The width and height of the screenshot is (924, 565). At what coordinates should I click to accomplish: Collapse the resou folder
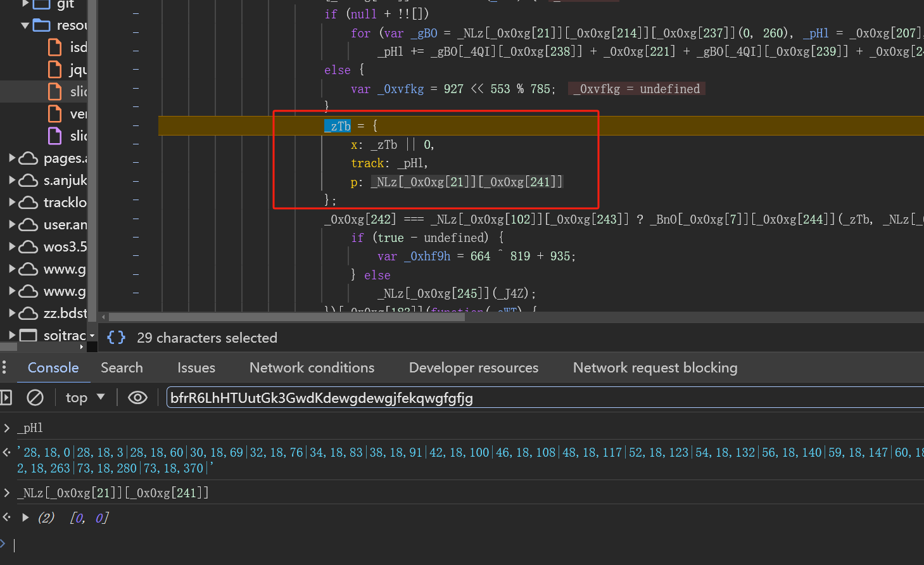coord(25,25)
